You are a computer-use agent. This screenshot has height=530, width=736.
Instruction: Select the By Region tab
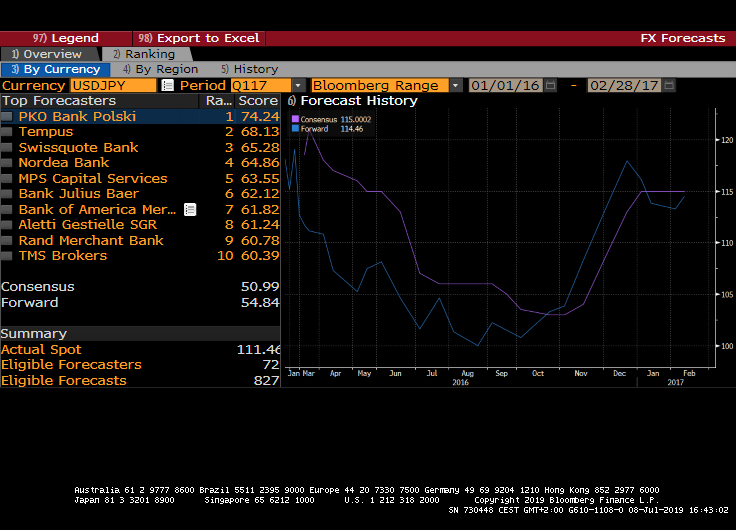point(160,70)
